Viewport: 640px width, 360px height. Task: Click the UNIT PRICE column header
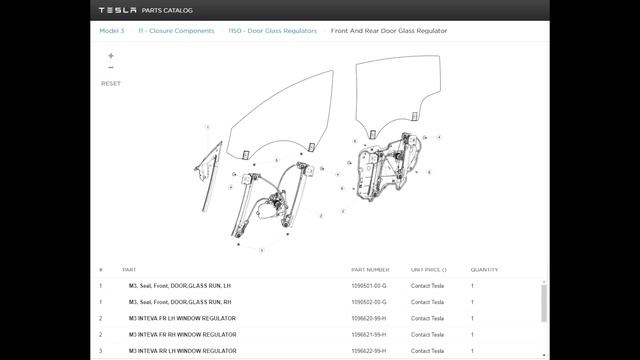[x=429, y=270]
